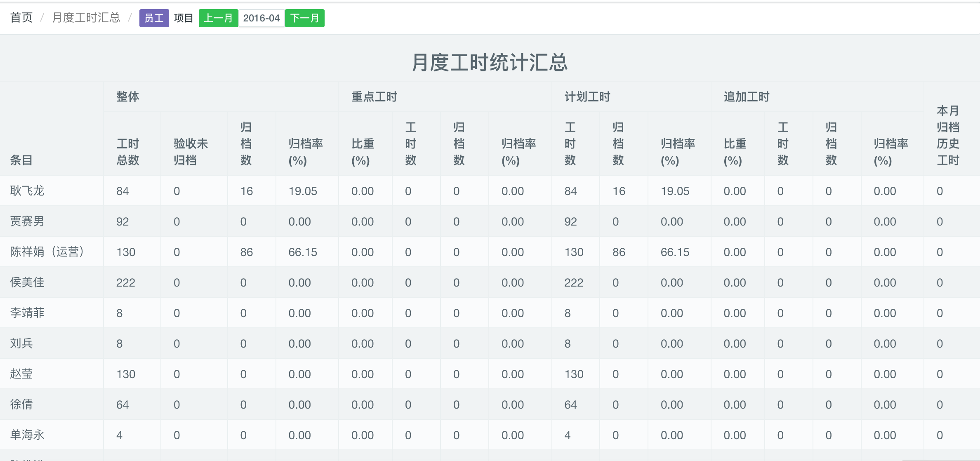Select employee row 耿飞龙
980x461 pixels.
click(x=490, y=191)
